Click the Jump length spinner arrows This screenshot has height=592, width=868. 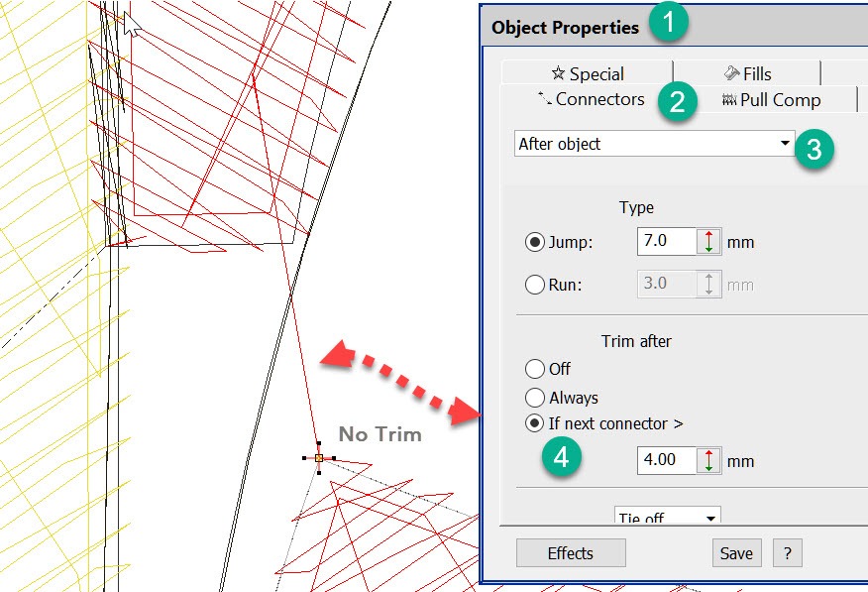pyautogui.click(x=709, y=241)
